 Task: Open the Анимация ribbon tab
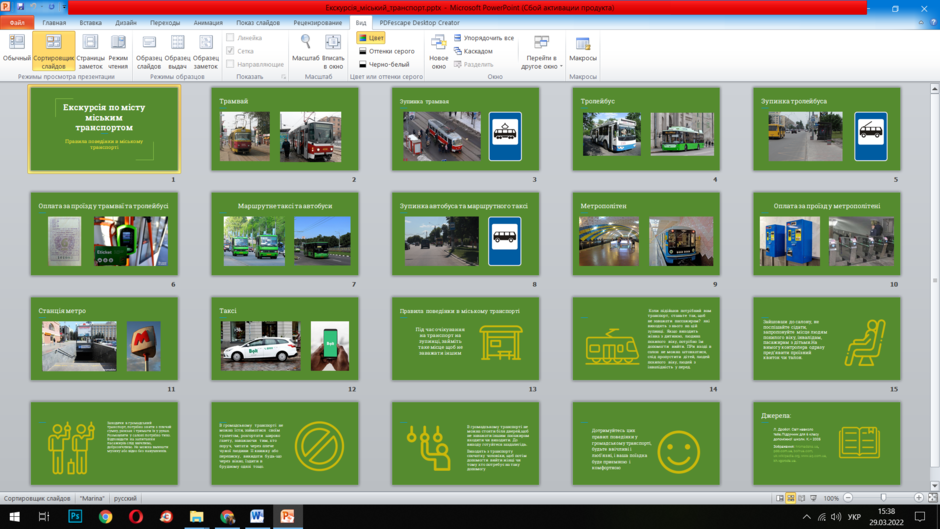208,23
